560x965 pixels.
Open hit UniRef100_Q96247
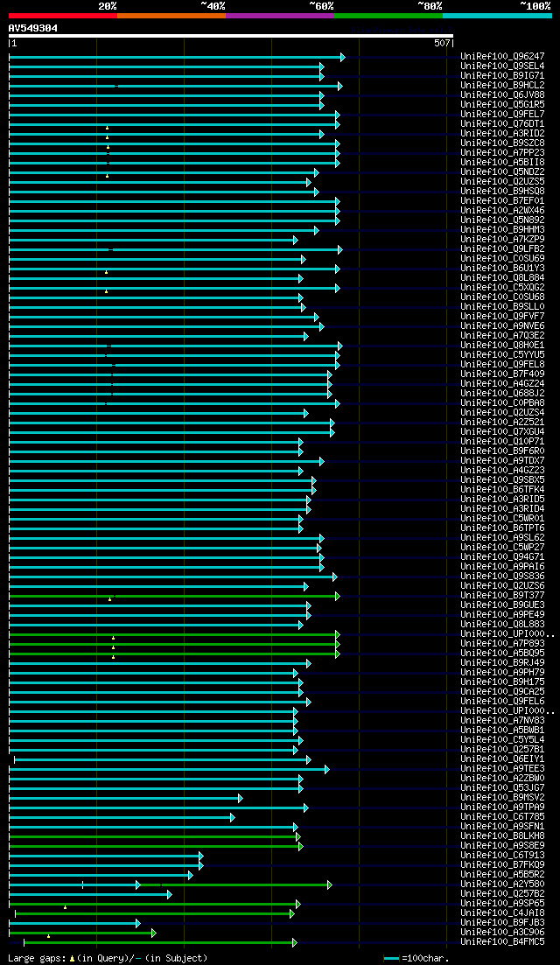[502, 57]
